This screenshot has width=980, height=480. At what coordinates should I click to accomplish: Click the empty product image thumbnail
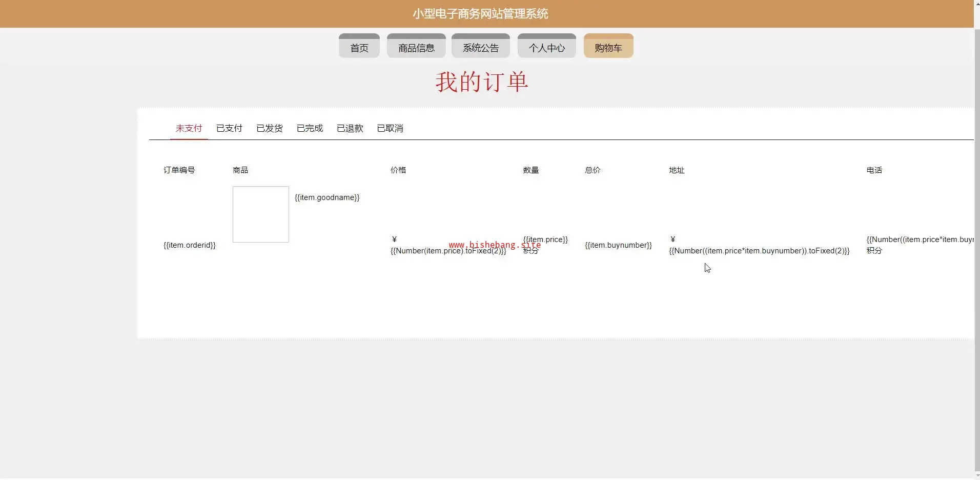pos(260,214)
